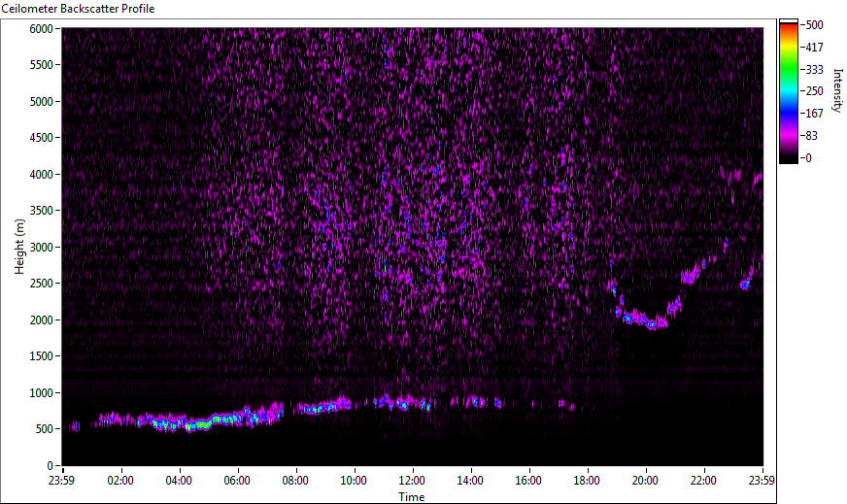Click the 333 intensity legend value
Viewport: 847px width, 504px height.
click(x=814, y=70)
